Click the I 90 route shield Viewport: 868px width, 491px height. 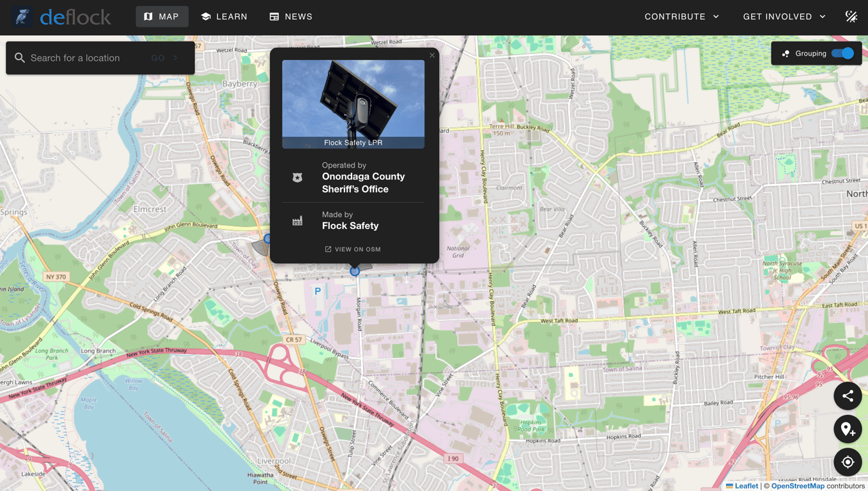coord(453,458)
